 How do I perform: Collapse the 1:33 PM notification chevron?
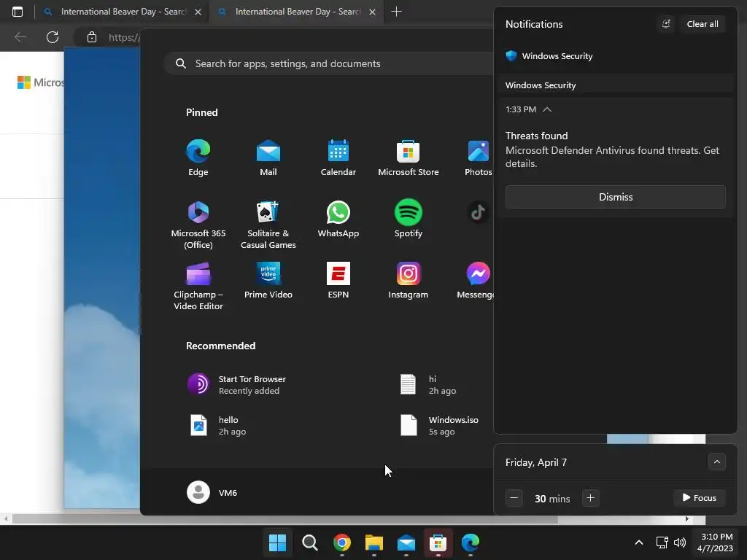click(x=547, y=109)
